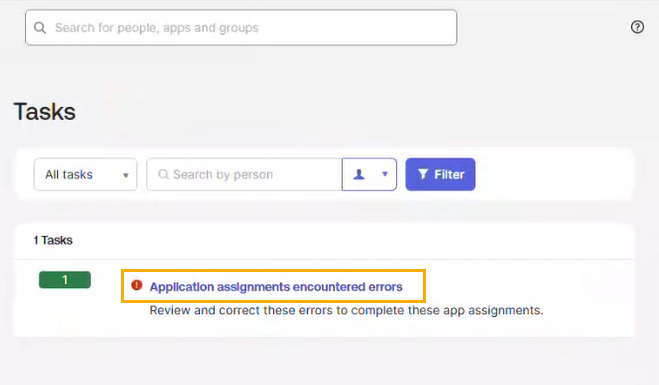Open the help question mark icon
Viewport: 659px width, 385px height.
coord(637,27)
